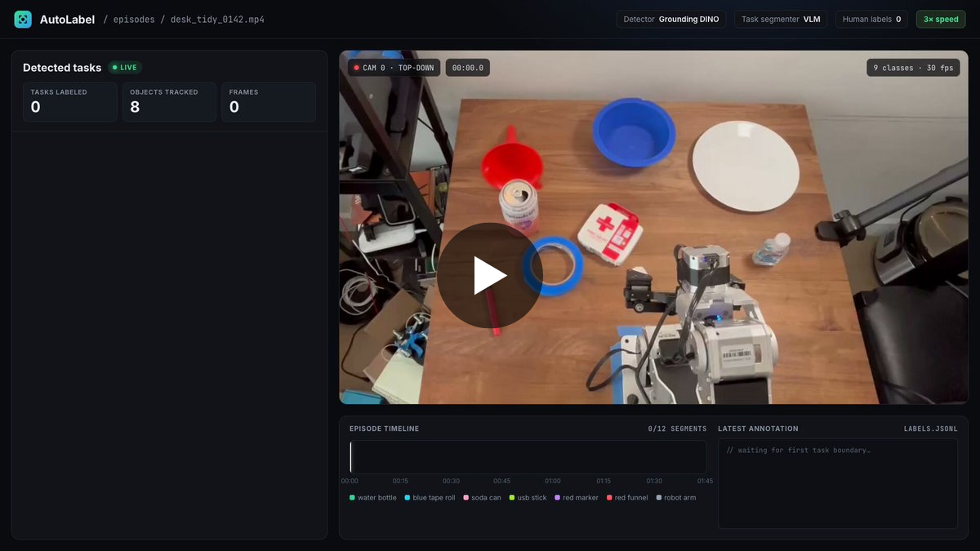Open the Detector Grounding DINO selector
This screenshot has height=551, width=980.
(671, 20)
